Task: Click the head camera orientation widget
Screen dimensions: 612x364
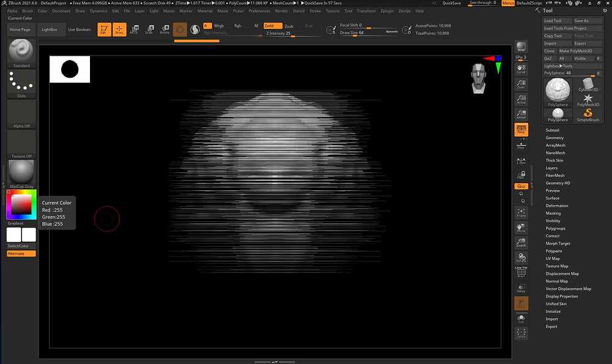Action: click(479, 78)
